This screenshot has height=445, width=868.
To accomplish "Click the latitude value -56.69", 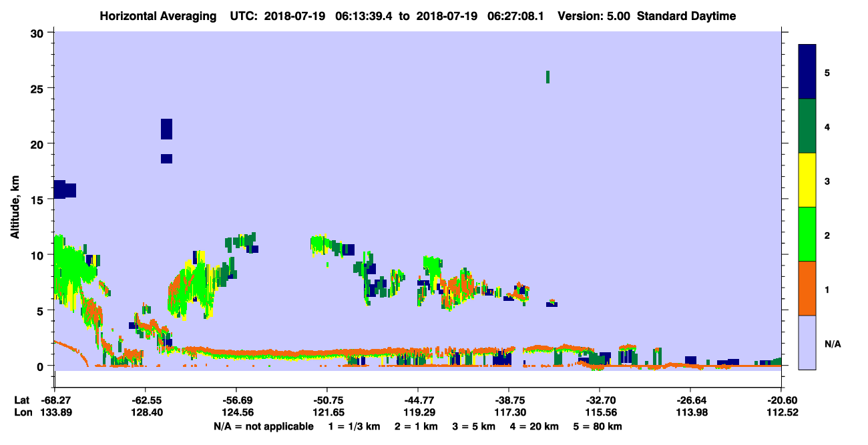I will point(236,400).
